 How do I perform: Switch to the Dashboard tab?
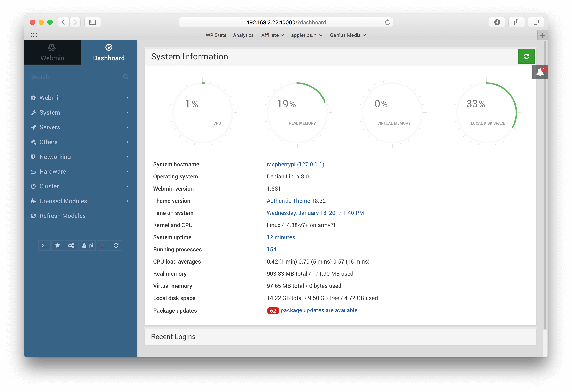108,53
